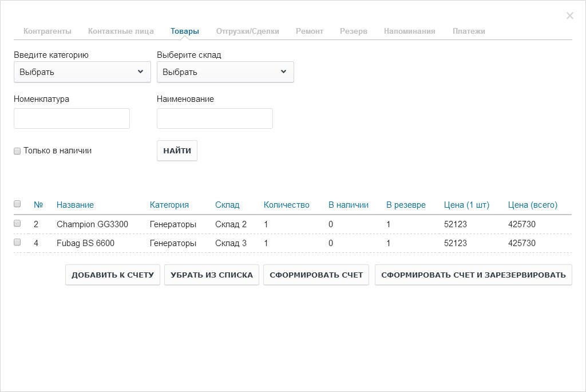Image resolution: width=586 pixels, height=392 pixels.
Task: Sort by the Количество column header
Action: click(287, 205)
